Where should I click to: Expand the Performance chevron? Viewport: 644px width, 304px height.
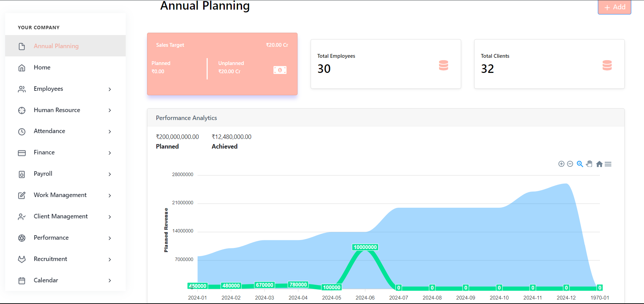(x=110, y=238)
